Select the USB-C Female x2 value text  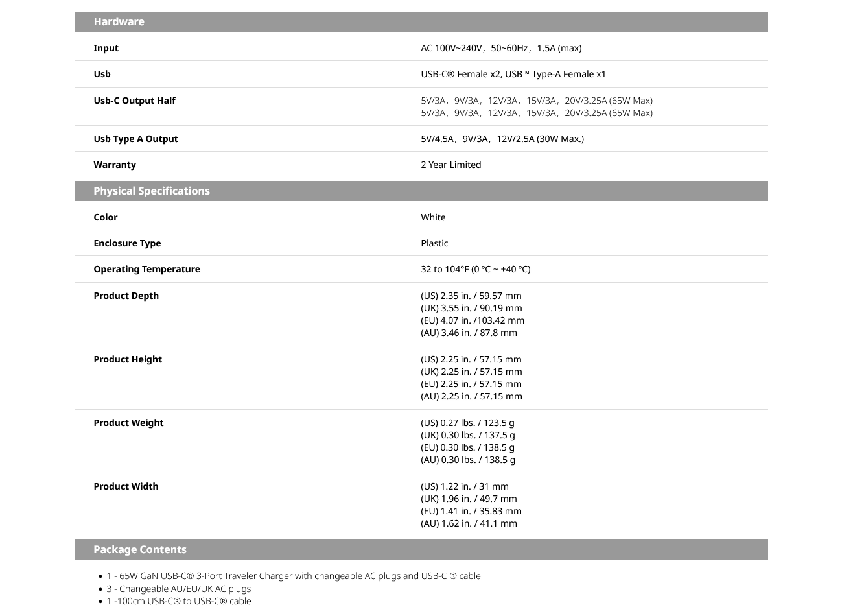click(513, 74)
